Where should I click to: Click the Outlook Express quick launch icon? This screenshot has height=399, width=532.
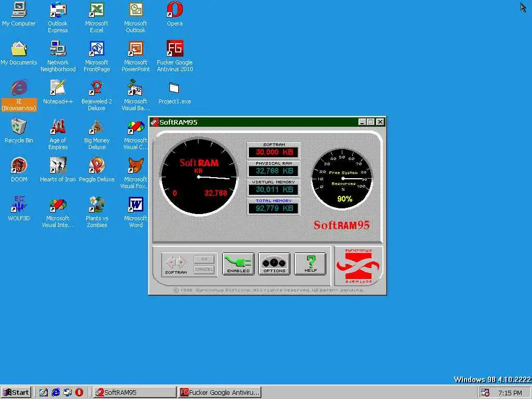68,393
